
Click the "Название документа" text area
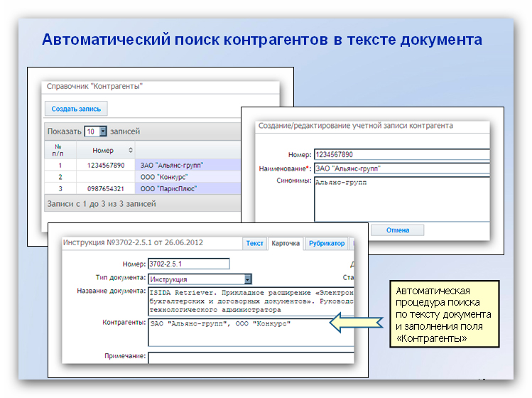[251, 301]
